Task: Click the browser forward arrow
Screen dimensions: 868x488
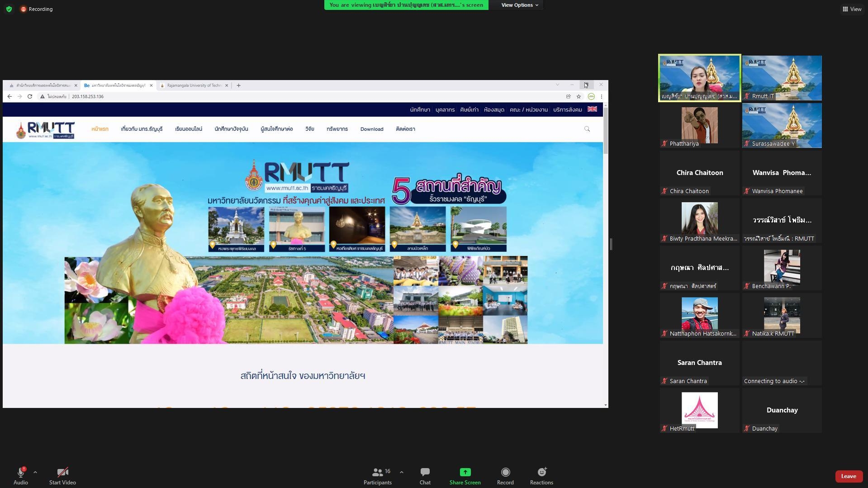Action: tap(19, 96)
